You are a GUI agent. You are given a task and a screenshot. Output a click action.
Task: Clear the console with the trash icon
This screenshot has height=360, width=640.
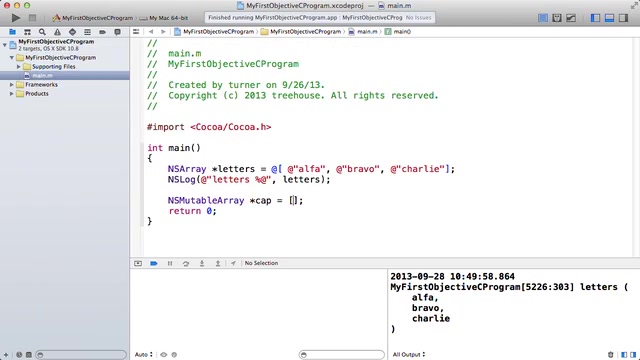pos(611,355)
